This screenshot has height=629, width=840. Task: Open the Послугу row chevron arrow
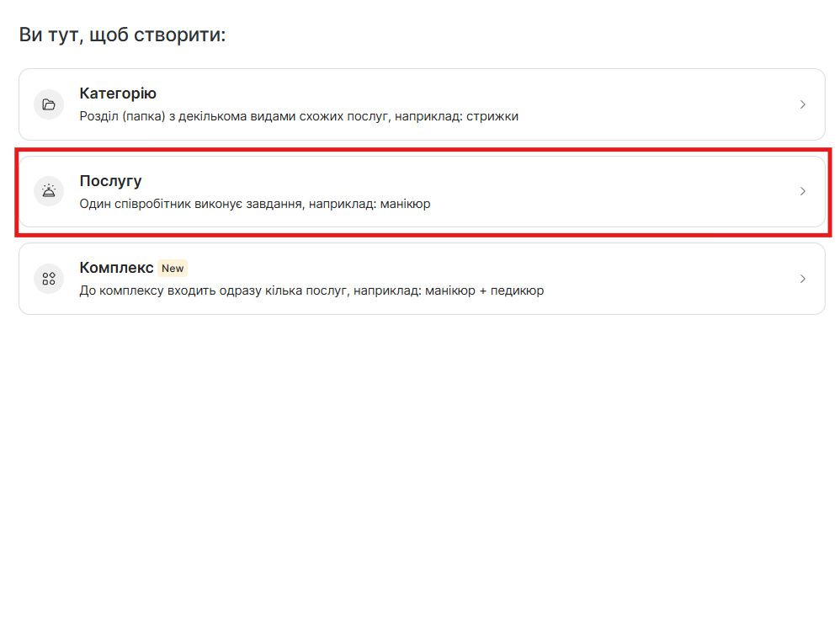[802, 191]
